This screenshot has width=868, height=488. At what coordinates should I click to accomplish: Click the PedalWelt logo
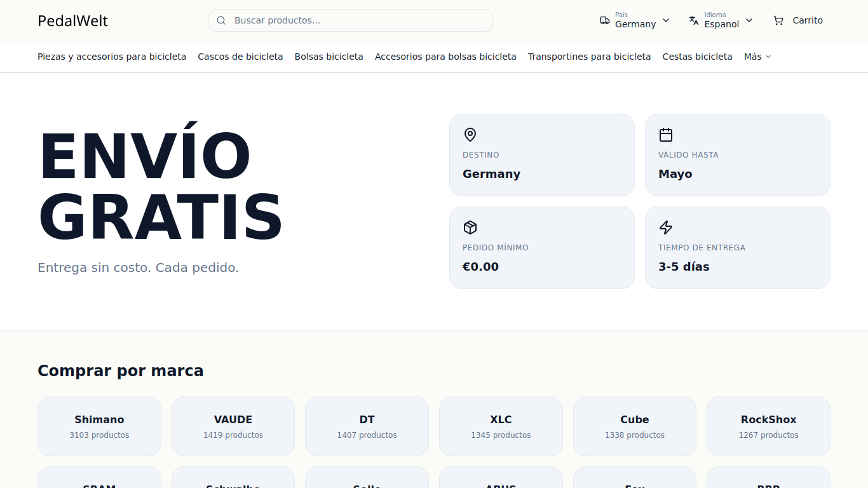click(x=73, y=21)
